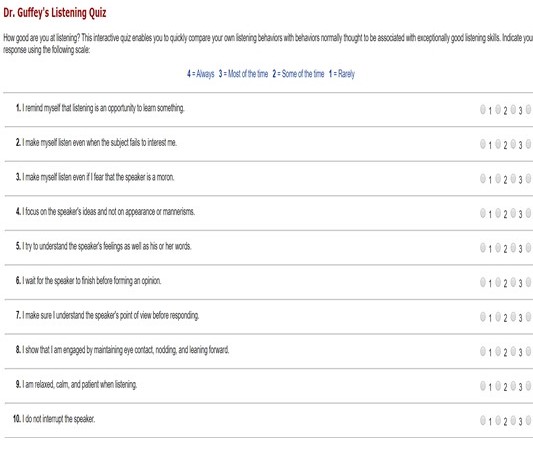Select rating 3 for question 3
Screen dimensions: 533x451
513,178
